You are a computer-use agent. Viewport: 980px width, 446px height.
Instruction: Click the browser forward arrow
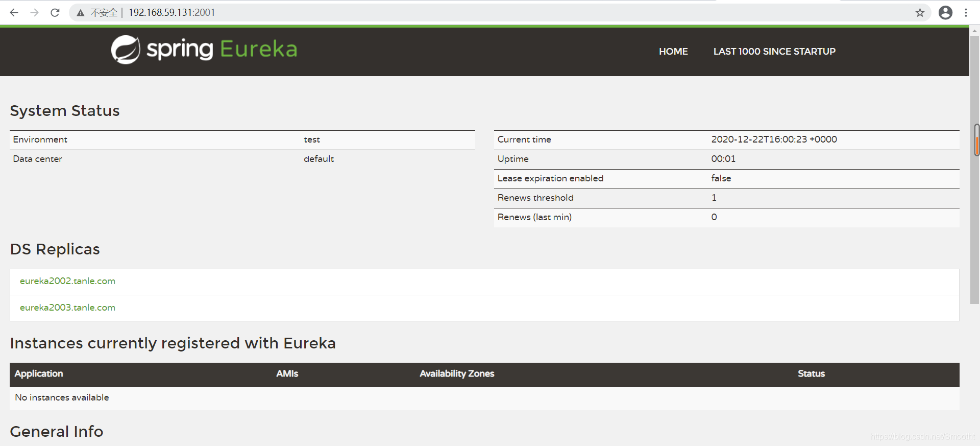click(x=34, y=12)
